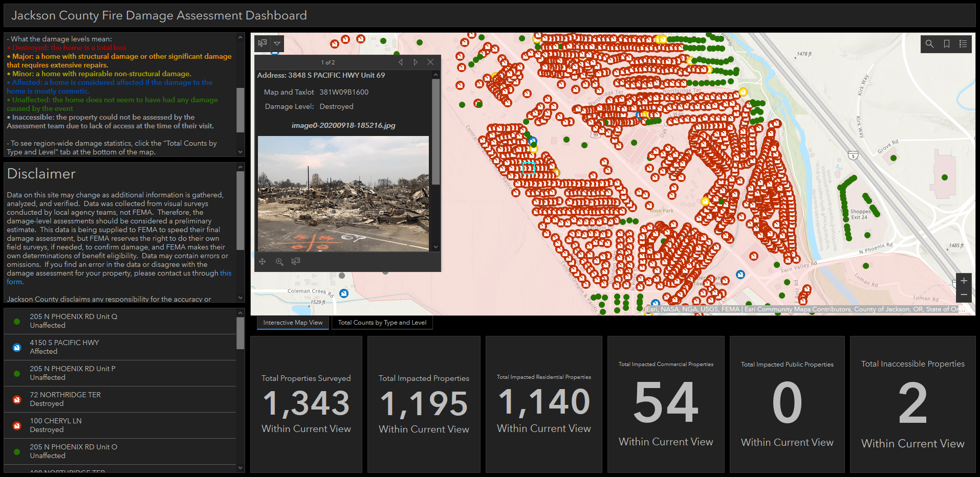Follow the 'this form' contact link
Viewport: 980px width, 477px height.
pyautogui.click(x=119, y=278)
